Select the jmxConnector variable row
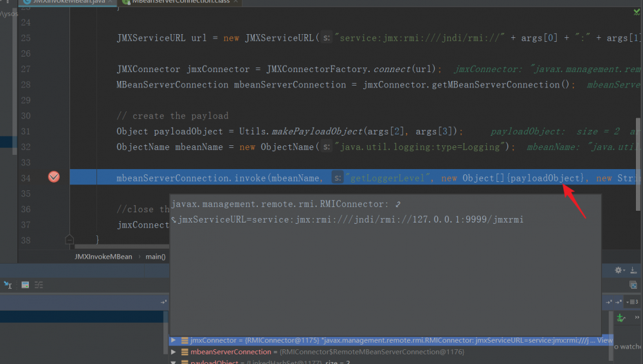The width and height of the screenshot is (643, 364). tap(391, 340)
